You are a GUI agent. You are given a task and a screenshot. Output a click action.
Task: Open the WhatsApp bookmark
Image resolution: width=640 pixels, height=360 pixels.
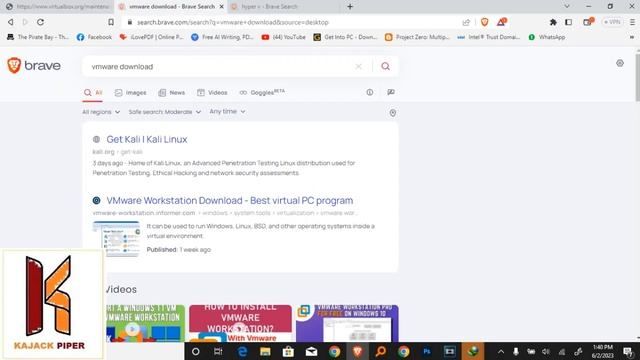[x=547, y=37]
